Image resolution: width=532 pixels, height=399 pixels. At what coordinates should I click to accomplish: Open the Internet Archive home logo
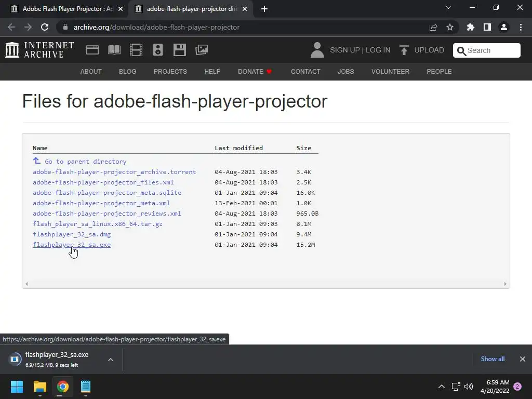(x=39, y=50)
